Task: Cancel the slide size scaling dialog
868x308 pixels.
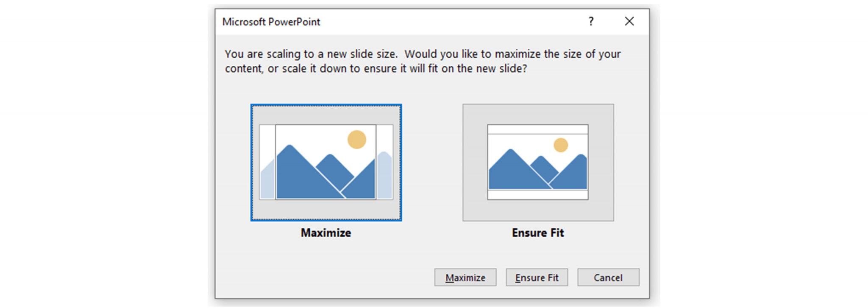Action: 608,277
